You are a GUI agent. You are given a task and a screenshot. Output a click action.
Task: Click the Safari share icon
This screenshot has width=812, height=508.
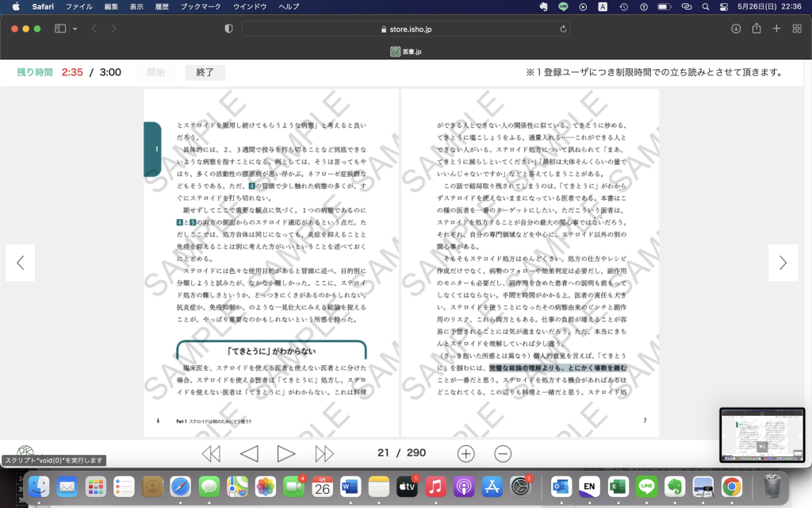click(756, 29)
